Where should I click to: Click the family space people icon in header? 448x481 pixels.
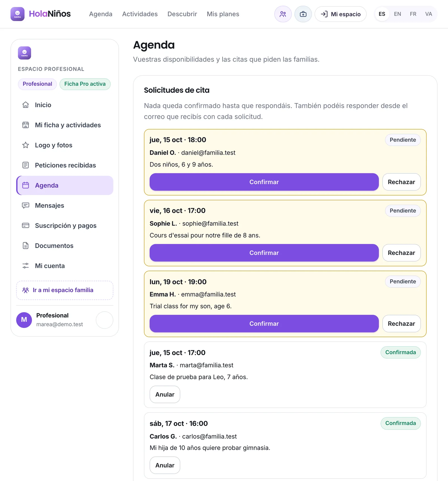283,14
